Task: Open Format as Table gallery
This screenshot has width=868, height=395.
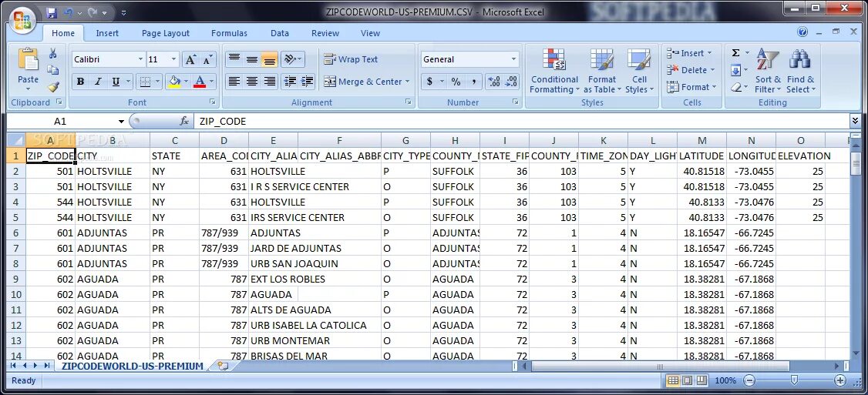Action: [602, 72]
